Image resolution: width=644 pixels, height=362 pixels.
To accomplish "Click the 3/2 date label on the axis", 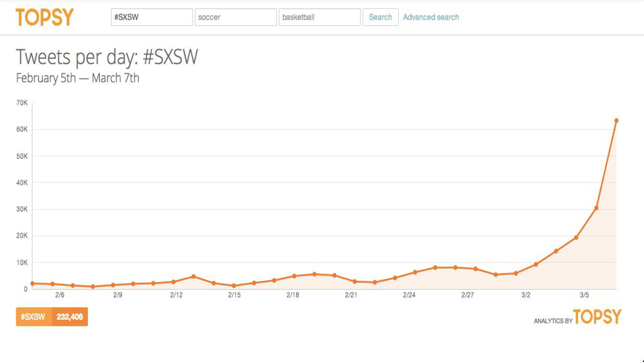I will (526, 295).
